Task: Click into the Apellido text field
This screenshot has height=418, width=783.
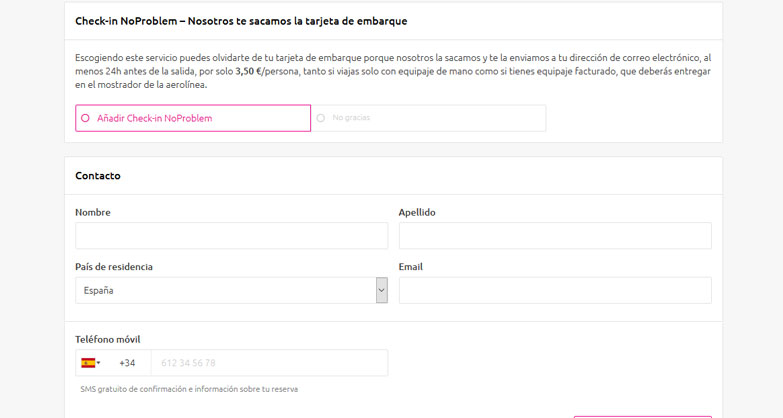Action: (x=555, y=236)
